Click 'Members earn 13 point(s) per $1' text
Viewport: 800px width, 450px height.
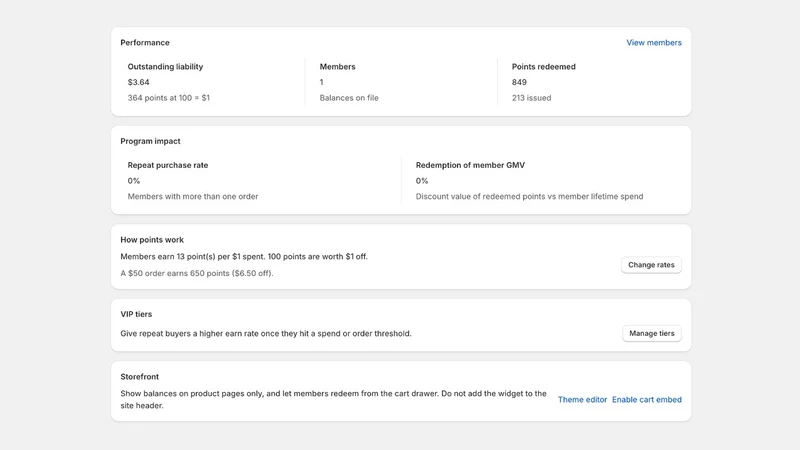[x=244, y=257]
